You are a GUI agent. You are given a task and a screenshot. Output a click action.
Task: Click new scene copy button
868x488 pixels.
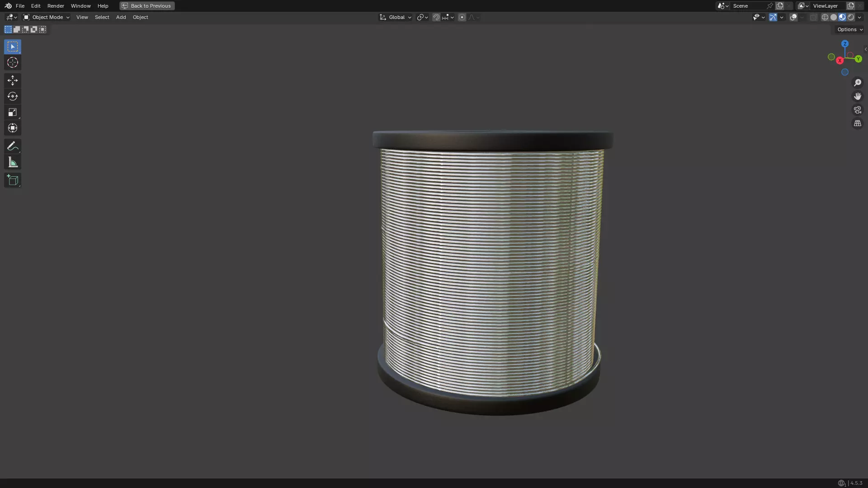[780, 6]
